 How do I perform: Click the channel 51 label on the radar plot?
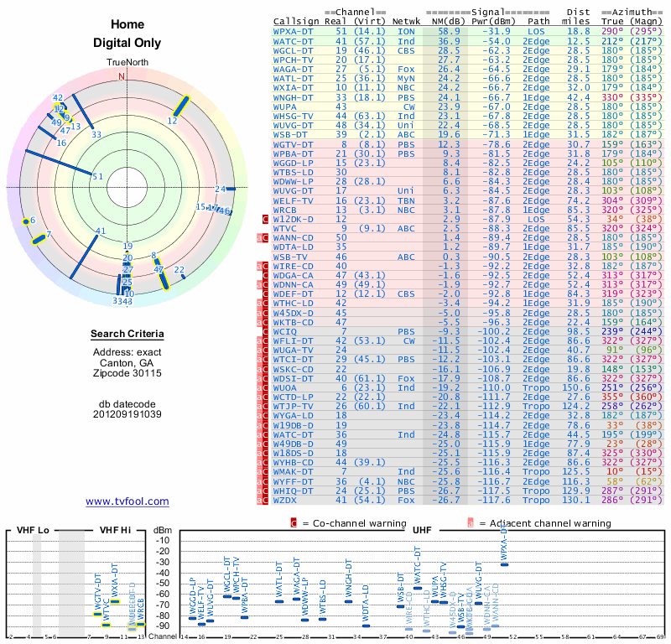[97, 176]
